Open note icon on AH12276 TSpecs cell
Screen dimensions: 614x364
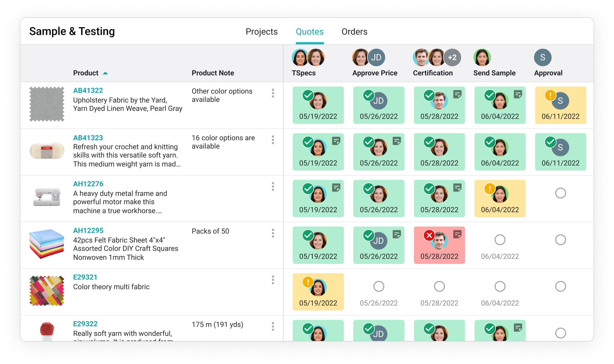click(336, 188)
